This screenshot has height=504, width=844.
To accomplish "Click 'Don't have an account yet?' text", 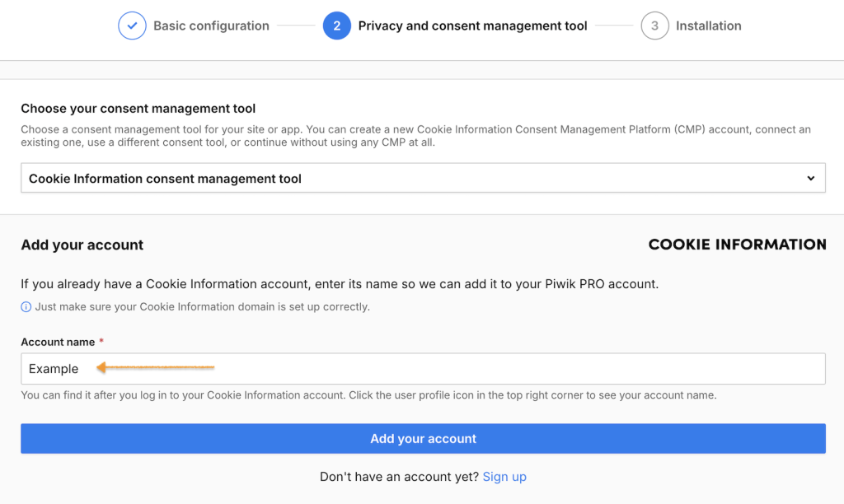I will 399,477.
